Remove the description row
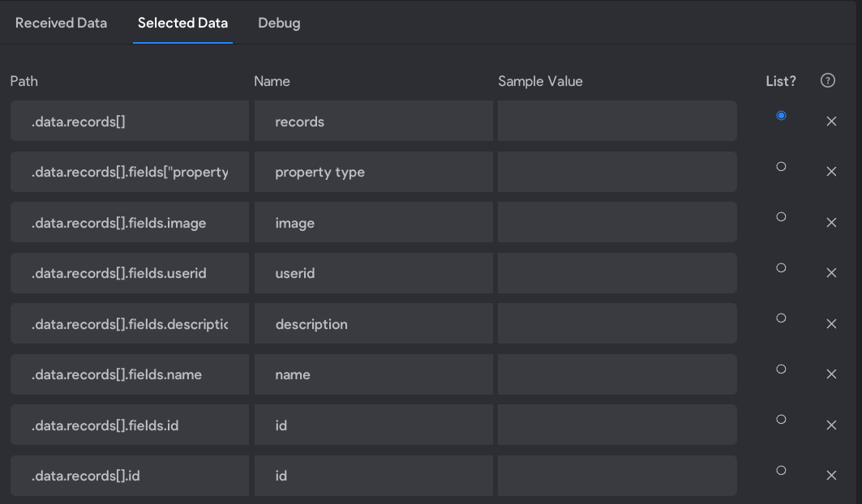 [831, 324]
